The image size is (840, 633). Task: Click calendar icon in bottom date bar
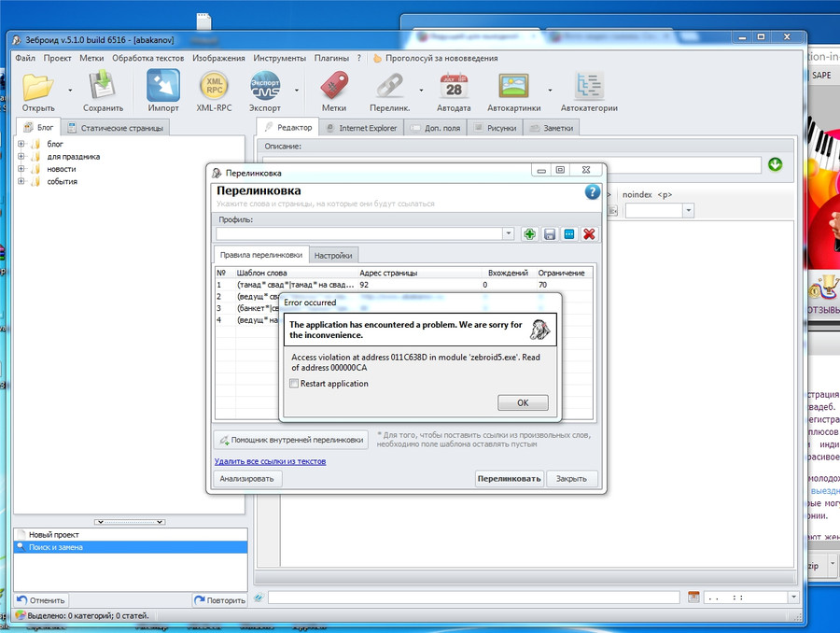coord(693,598)
